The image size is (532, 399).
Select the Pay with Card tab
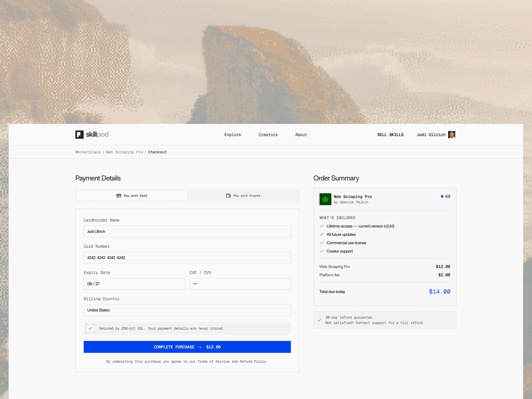131,196
